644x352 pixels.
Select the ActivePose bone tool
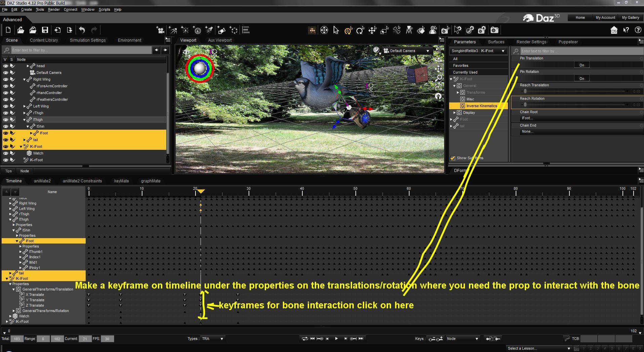coord(397,30)
